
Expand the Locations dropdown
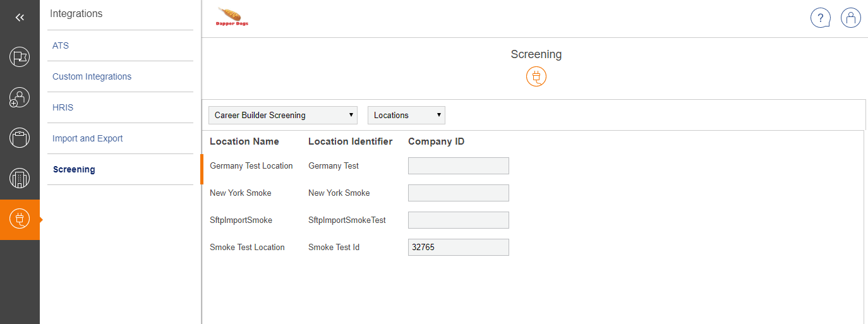click(x=406, y=115)
